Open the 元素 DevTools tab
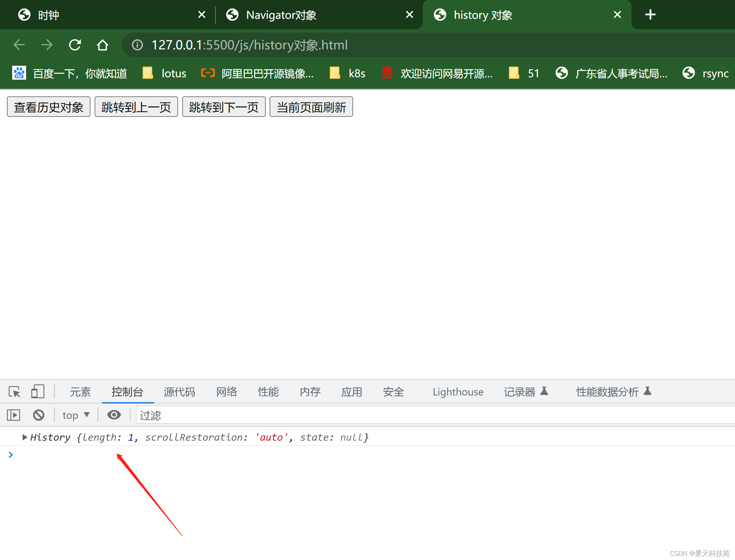 (80, 392)
